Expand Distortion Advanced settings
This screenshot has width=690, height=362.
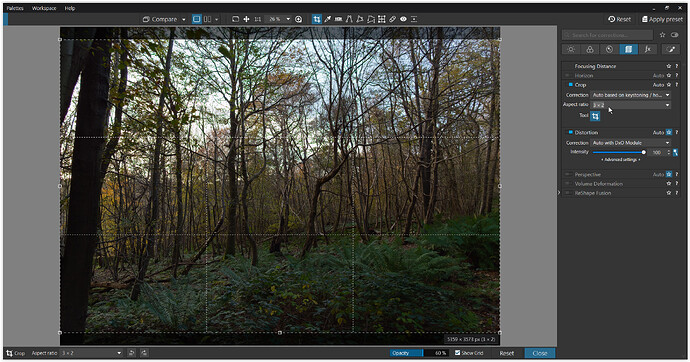coord(620,160)
